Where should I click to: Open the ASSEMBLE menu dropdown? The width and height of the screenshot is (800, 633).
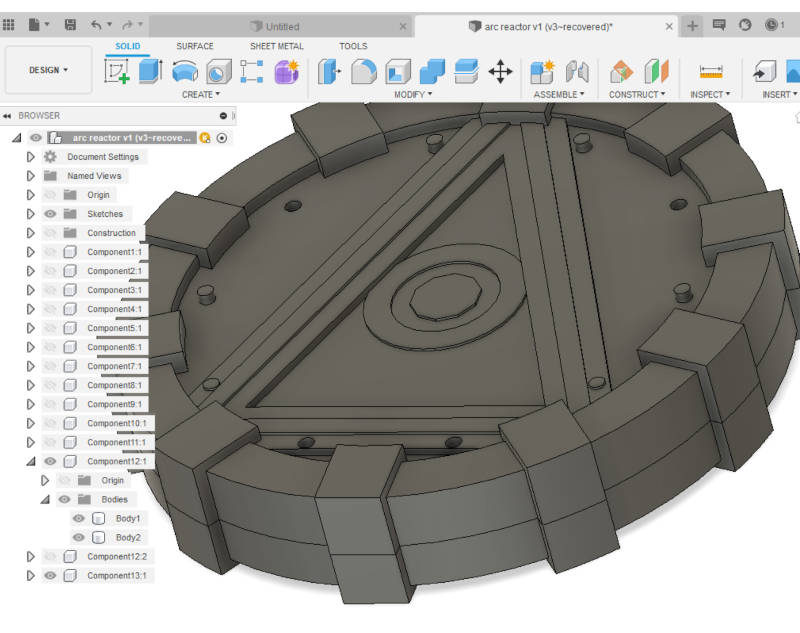click(559, 94)
